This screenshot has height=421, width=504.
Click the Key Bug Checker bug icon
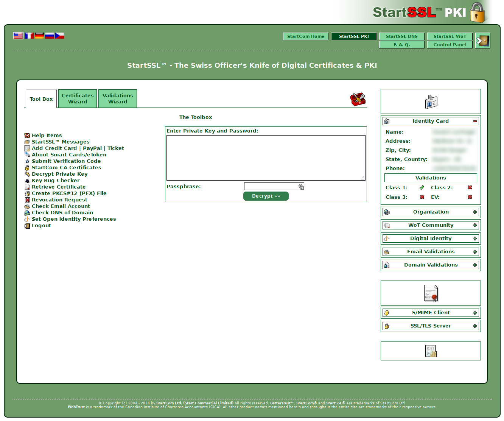point(27,181)
